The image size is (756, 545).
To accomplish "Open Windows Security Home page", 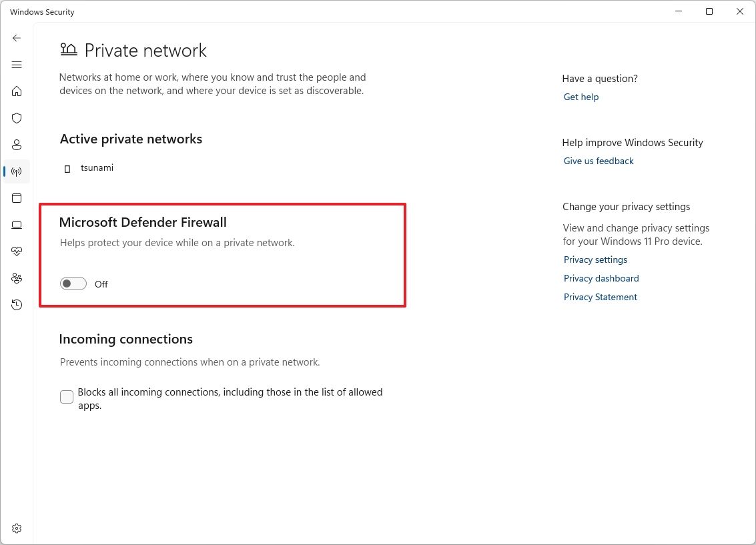I will click(x=17, y=91).
